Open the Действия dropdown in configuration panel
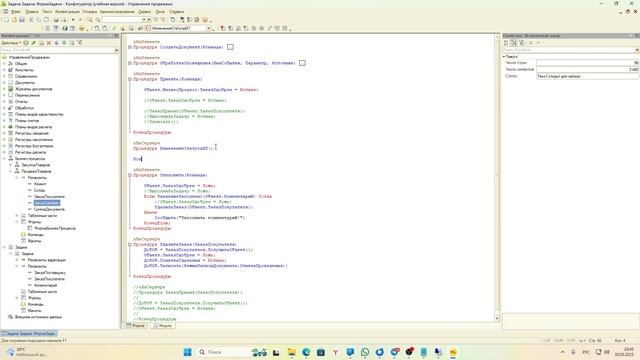640x360 pixels. [11, 43]
